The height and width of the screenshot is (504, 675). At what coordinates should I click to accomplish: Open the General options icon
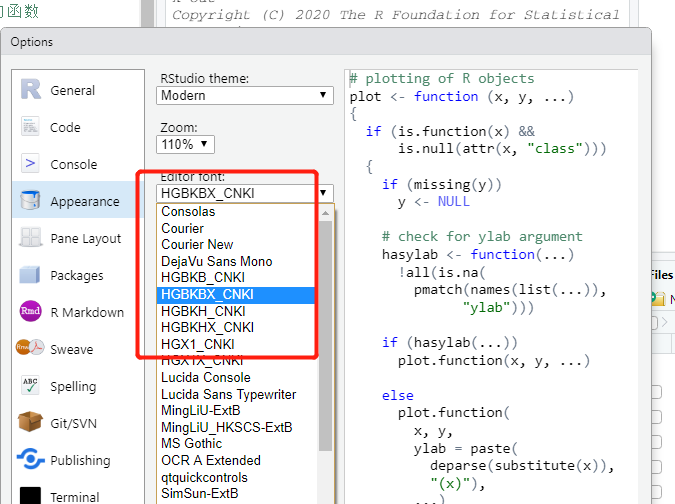[31, 90]
